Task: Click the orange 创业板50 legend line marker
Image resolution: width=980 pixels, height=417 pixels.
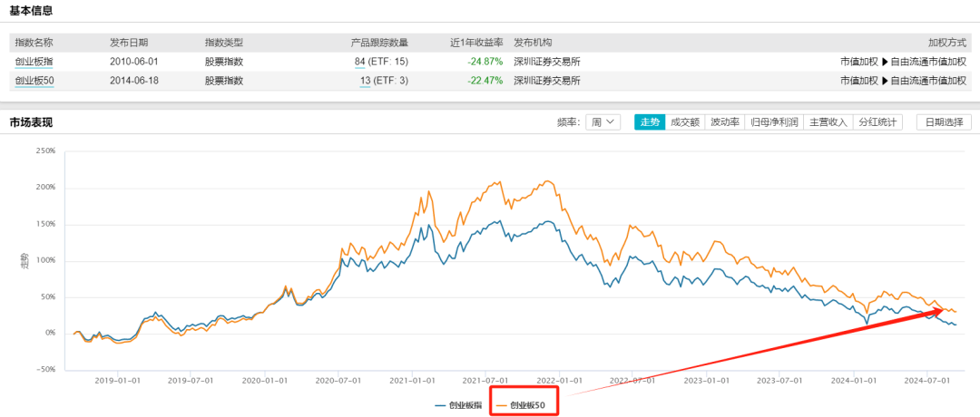Action: (501, 404)
